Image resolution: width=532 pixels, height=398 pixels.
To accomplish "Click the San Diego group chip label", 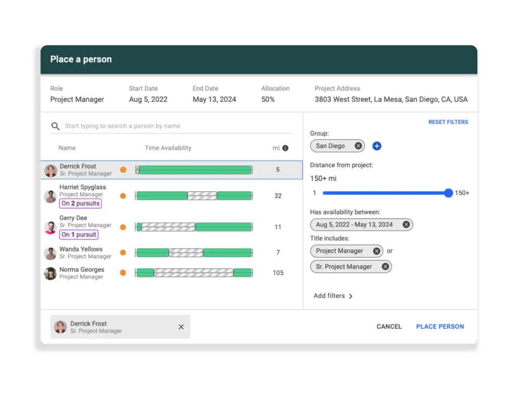I will (x=330, y=146).
